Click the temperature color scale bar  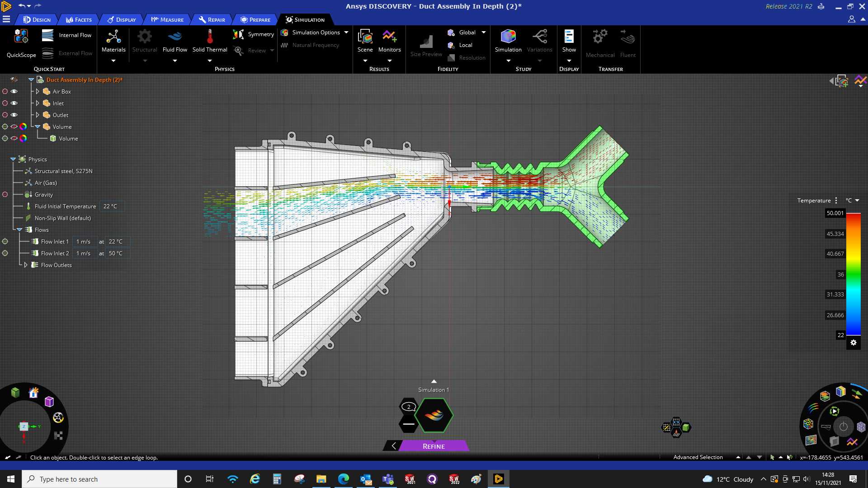click(x=853, y=274)
